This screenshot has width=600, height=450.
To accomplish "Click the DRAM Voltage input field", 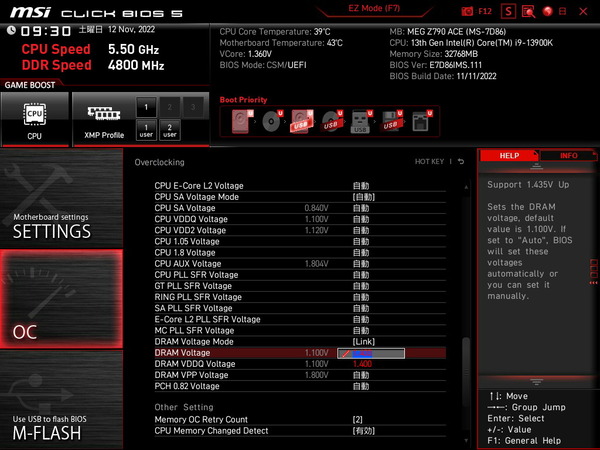I will pos(371,353).
